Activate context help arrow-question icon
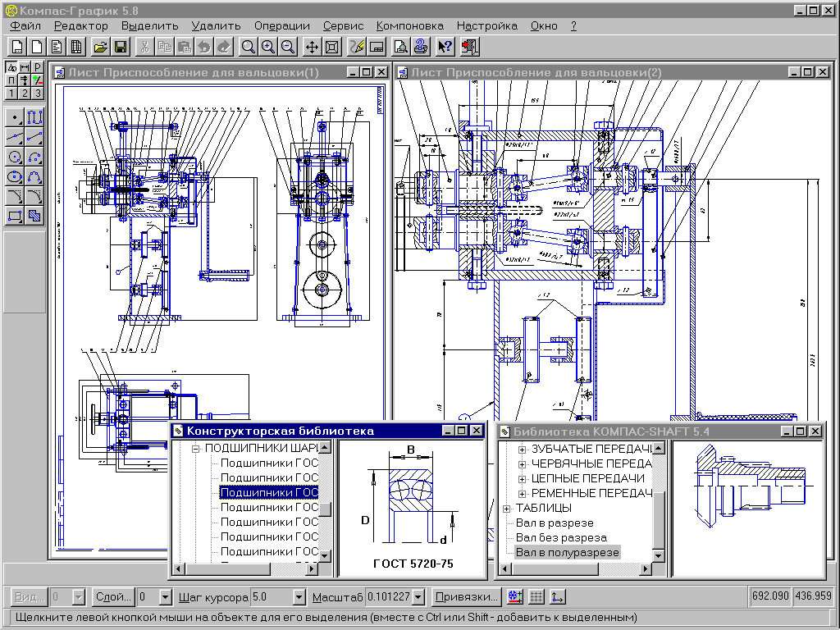 (x=445, y=47)
